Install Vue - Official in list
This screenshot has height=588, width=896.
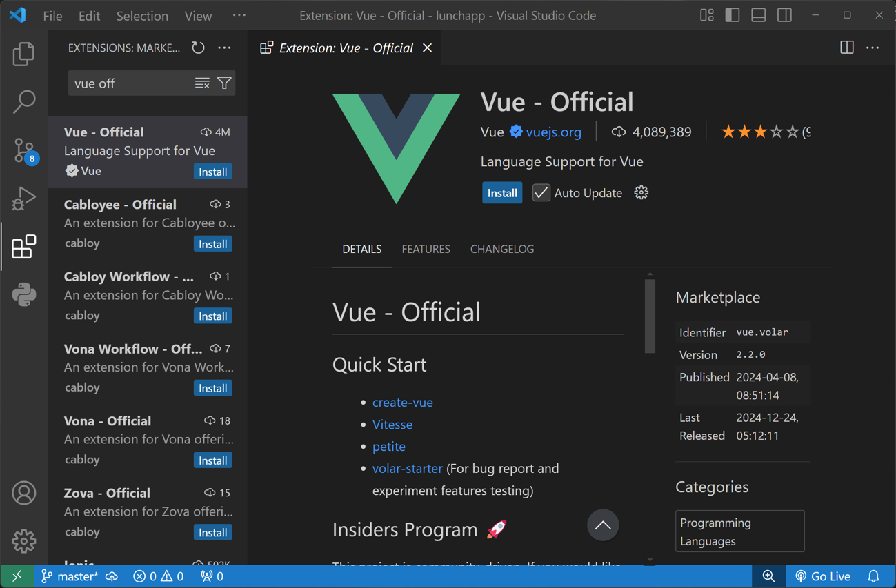click(213, 172)
